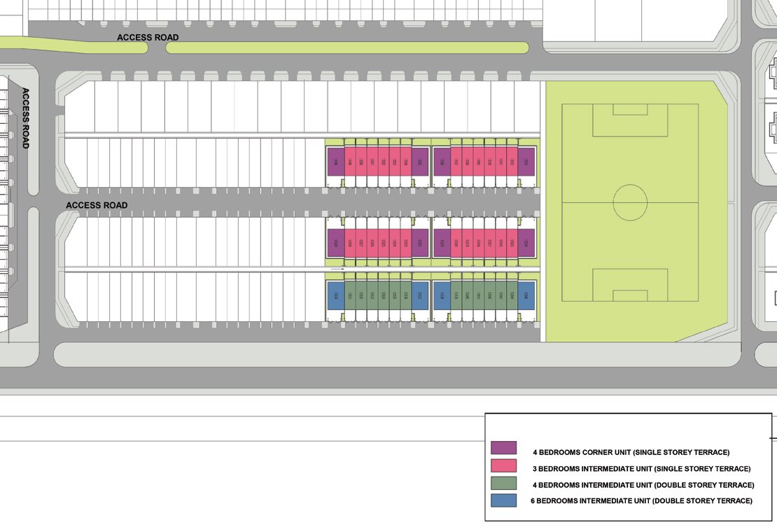Select the bottom penalty box of the field
Screen dimensions: 777x532
(630, 285)
